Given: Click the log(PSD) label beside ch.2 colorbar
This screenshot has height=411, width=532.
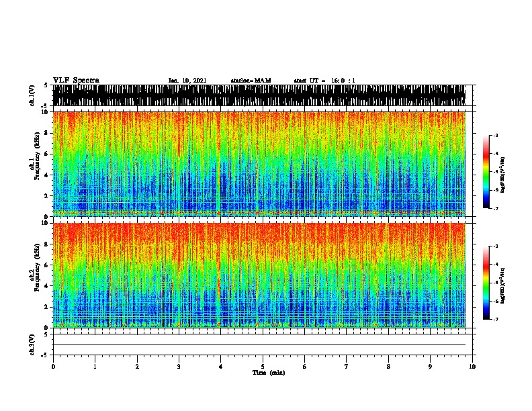Looking at the screenshot, I should [x=503, y=285].
